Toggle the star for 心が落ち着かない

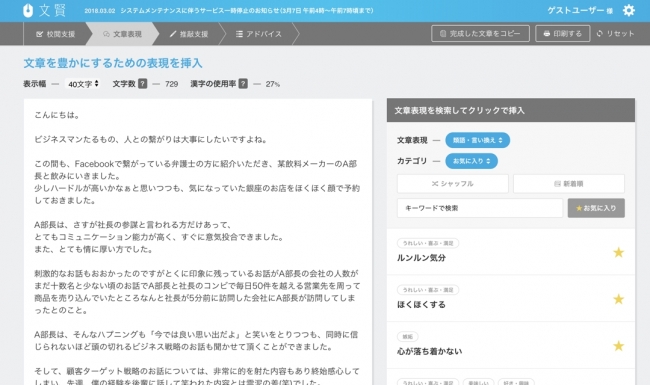point(618,346)
